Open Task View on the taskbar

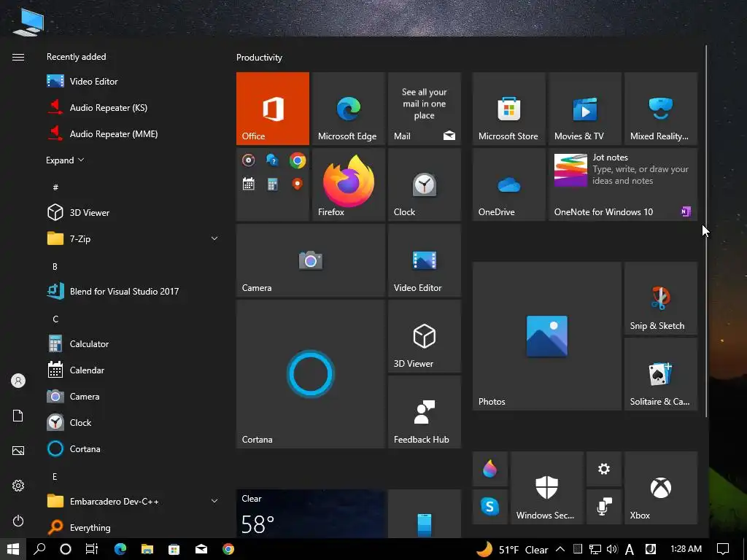(x=91, y=549)
